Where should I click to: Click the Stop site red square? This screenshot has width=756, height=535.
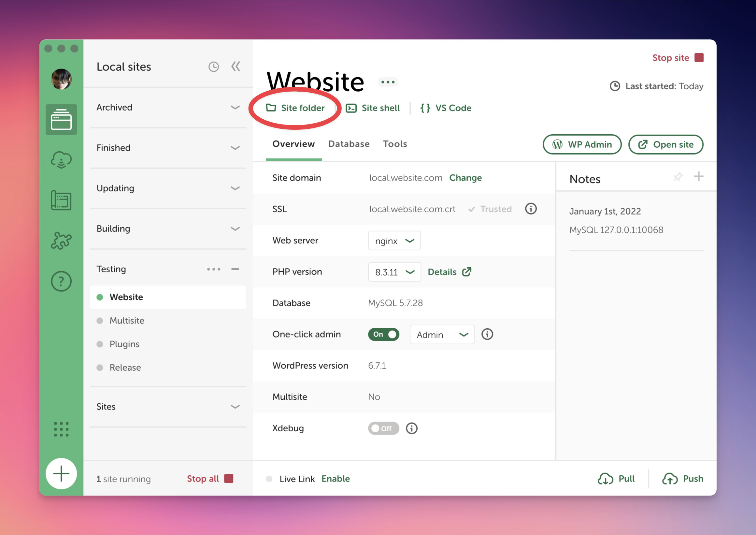(699, 58)
